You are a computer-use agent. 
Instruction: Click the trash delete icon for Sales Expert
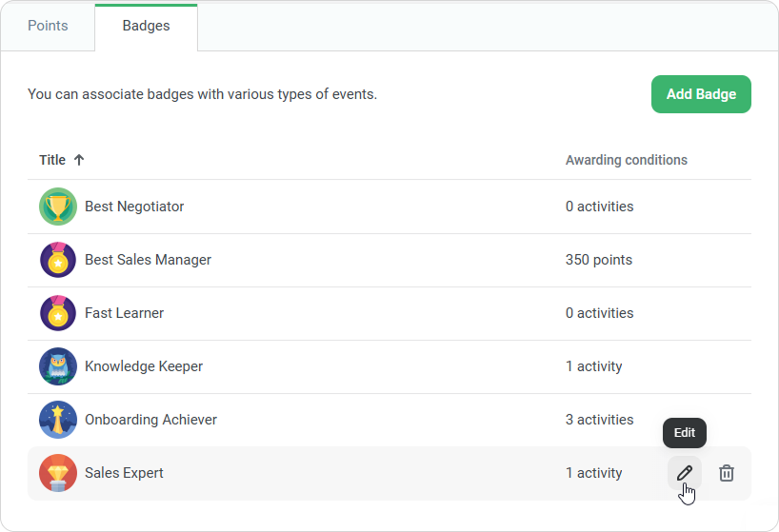(727, 473)
